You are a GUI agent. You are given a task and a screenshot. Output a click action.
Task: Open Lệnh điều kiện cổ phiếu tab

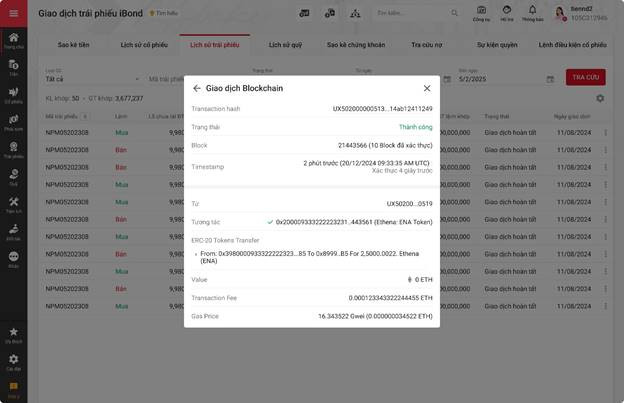573,45
